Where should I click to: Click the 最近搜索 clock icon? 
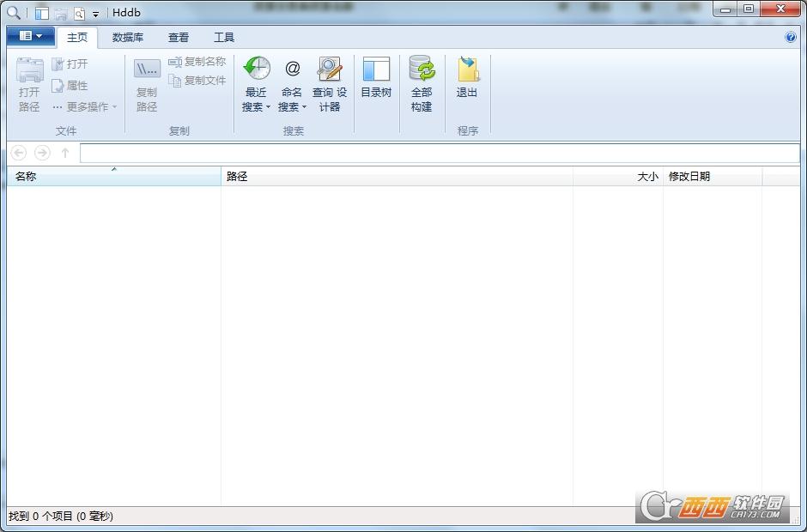click(257, 69)
